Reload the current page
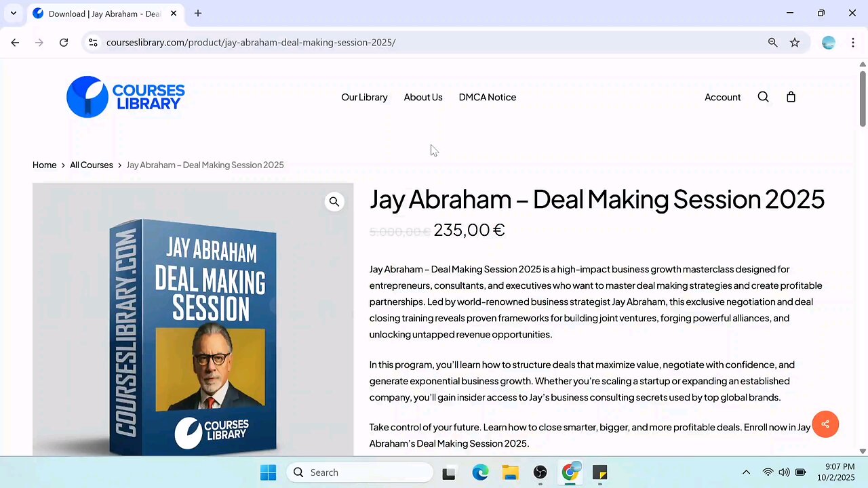The width and height of the screenshot is (868, 488). pos(64,42)
